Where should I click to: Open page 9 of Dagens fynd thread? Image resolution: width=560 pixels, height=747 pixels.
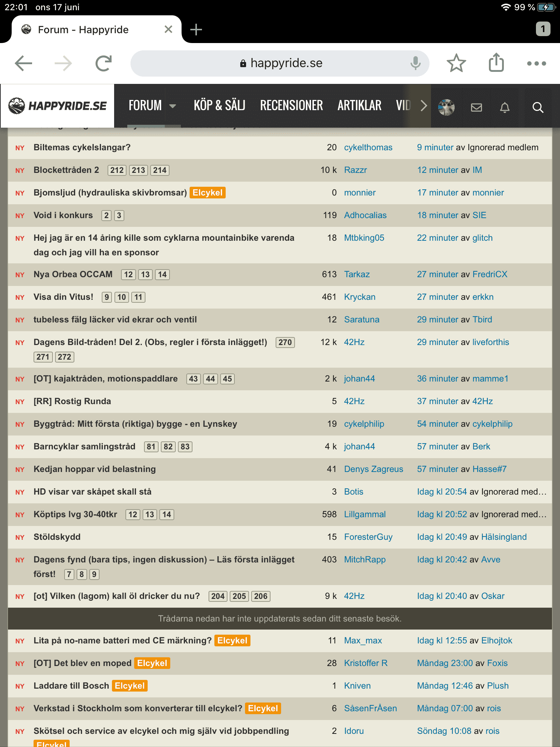pos(94,574)
